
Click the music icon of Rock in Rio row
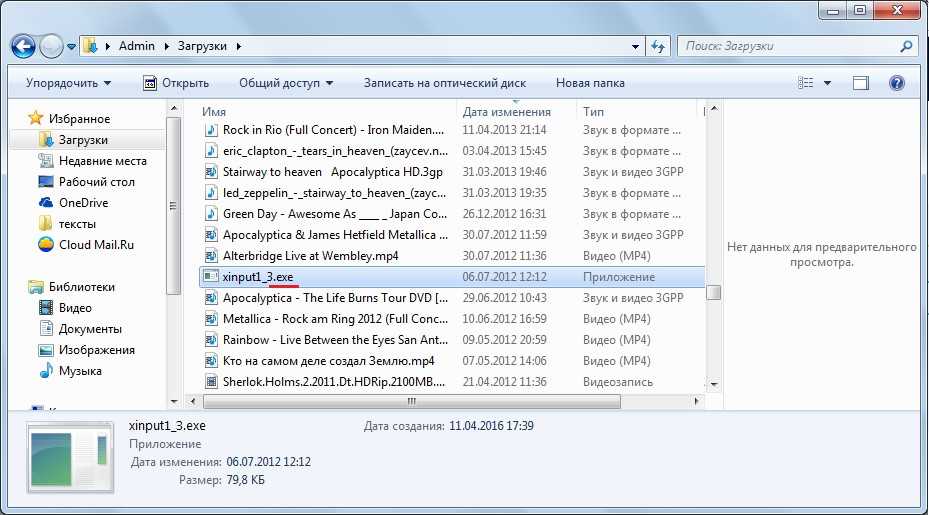pyautogui.click(x=210, y=130)
